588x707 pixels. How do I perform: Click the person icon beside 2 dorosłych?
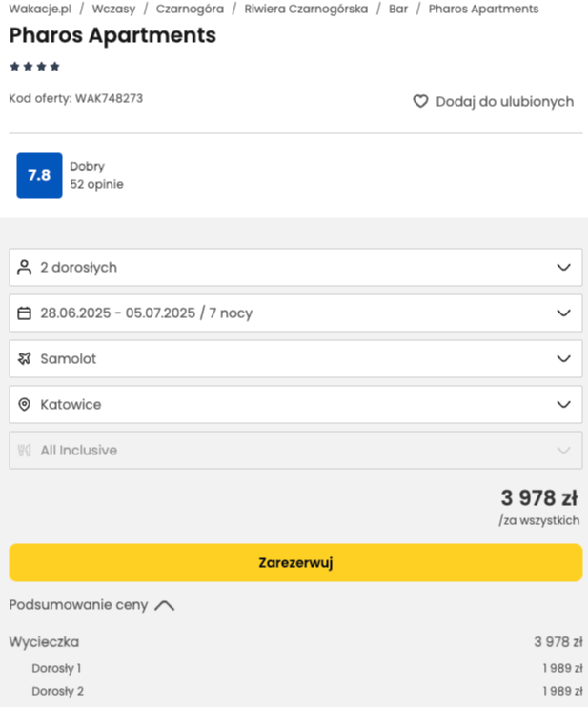point(25,268)
